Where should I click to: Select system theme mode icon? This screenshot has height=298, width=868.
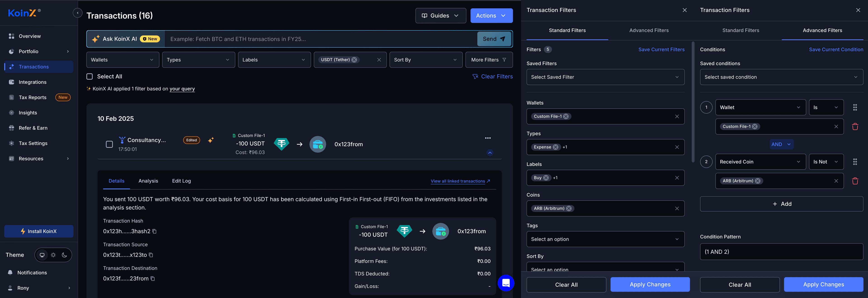coord(42,255)
